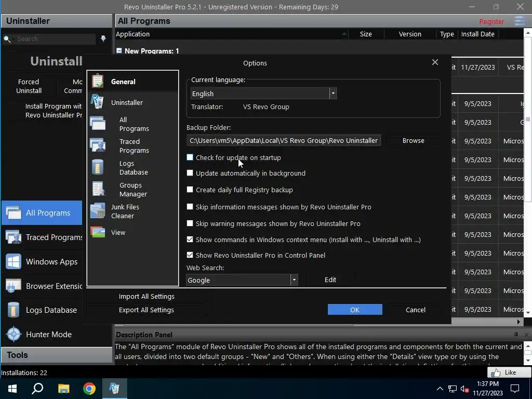Collapse the New Programs group

[x=119, y=50]
